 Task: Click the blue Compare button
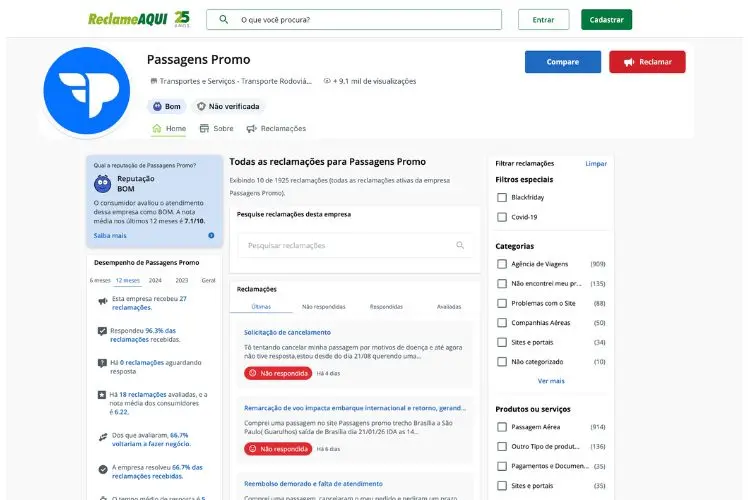coord(562,62)
